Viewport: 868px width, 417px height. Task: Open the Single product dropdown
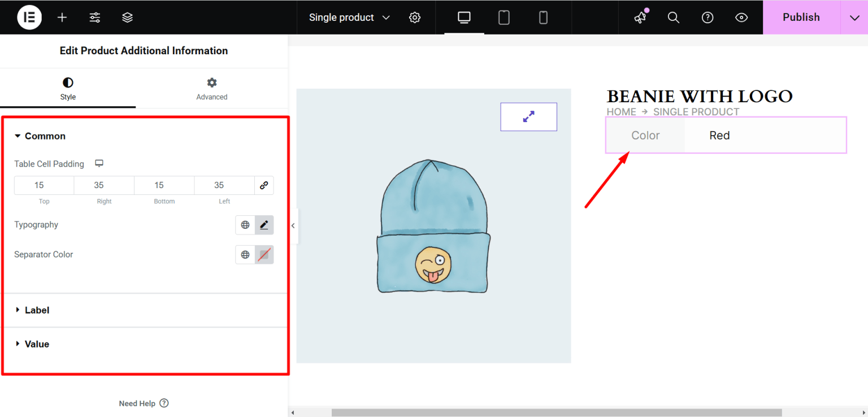tap(348, 17)
